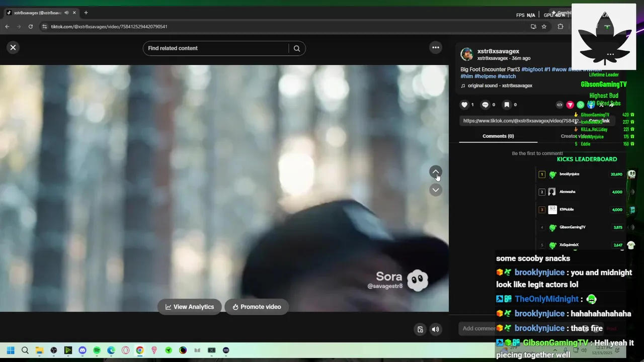644x362 pixels.
Task: Toggle auto-scroll icon beside speaker
Action: [420, 329]
